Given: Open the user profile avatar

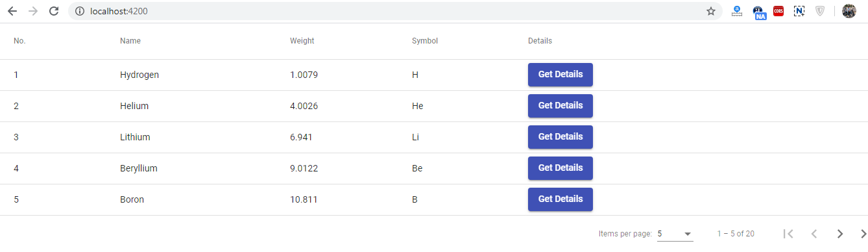Looking at the screenshot, I should 849,11.
